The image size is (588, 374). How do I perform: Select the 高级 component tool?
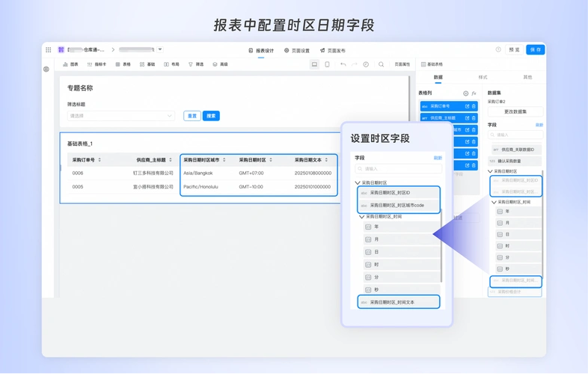click(x=220, y=64)
